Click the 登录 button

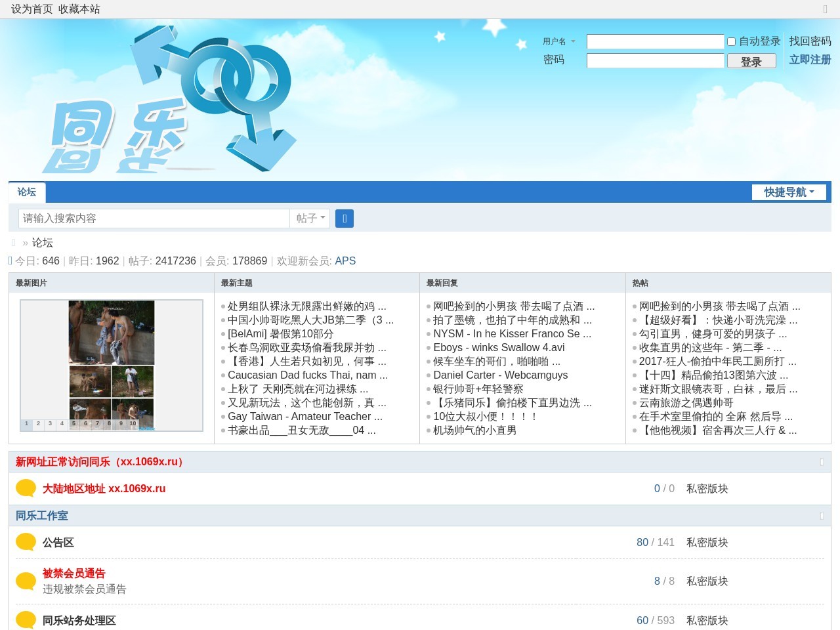coord(751,61)
